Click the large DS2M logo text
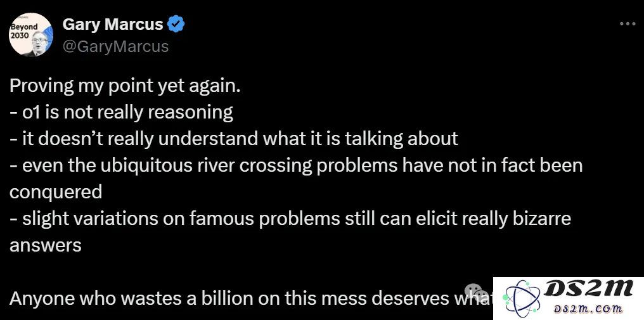This screenshot has height=320, width=644. point(589,289)
